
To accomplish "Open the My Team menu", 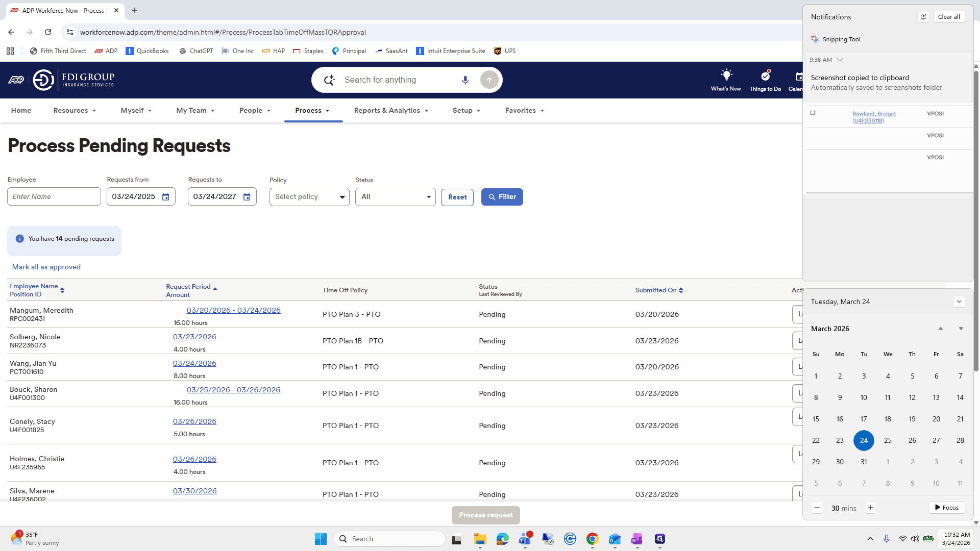I will 195,110.
